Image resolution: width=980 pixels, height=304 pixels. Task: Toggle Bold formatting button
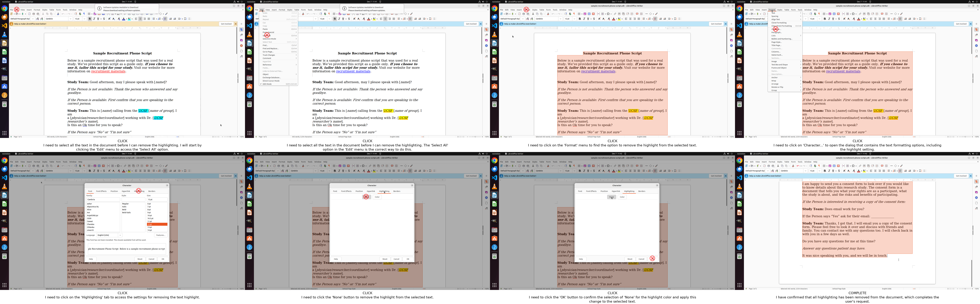[90, 19]
